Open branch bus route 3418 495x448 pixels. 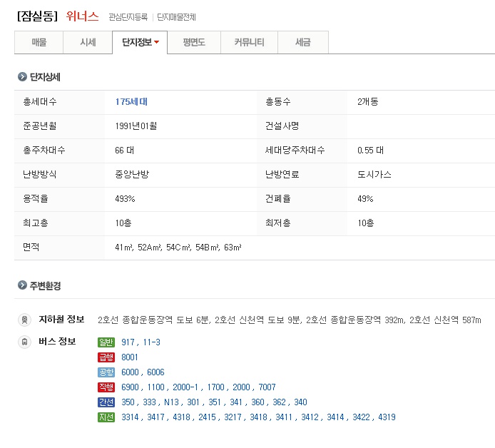click(258, 417)
